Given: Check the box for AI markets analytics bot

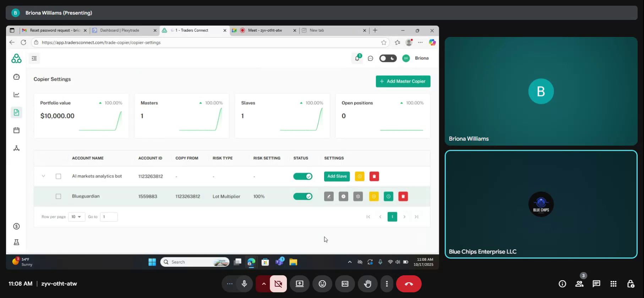Looking at the screenshot, I should (59, 176).
